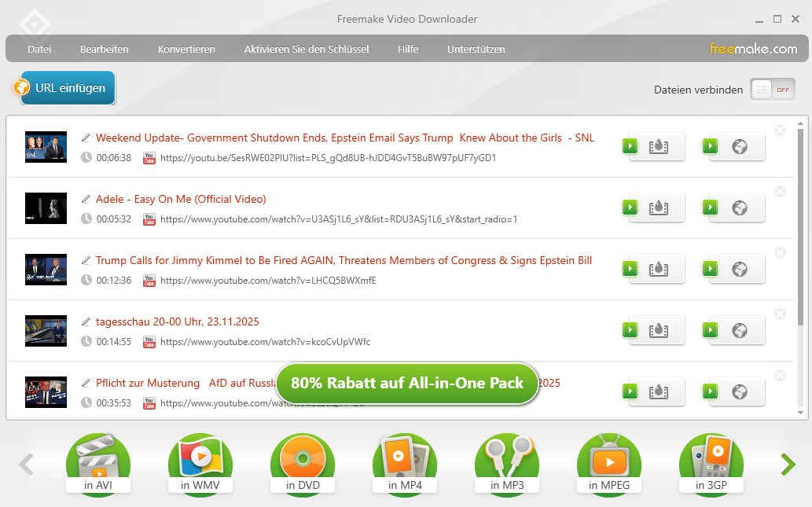Click the URL einfügen button
Viewport: 812px width, 507px height.
click(67, 88)
